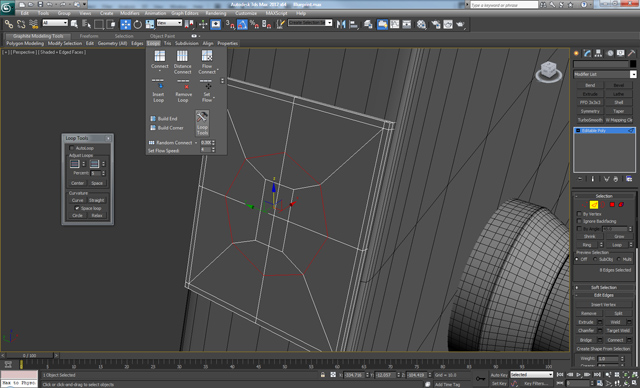Viewport: 640px width, 388px height.
Task: Click the object color swatch
Action: coord(633,64)
